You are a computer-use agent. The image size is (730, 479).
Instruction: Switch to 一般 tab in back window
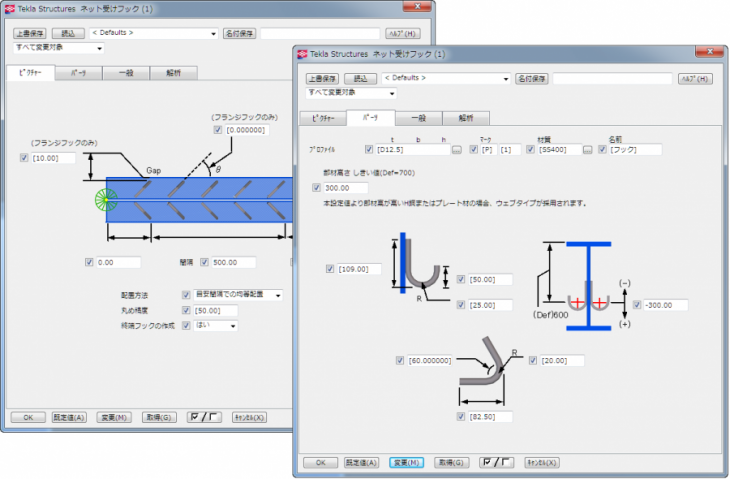coord(126,73)
